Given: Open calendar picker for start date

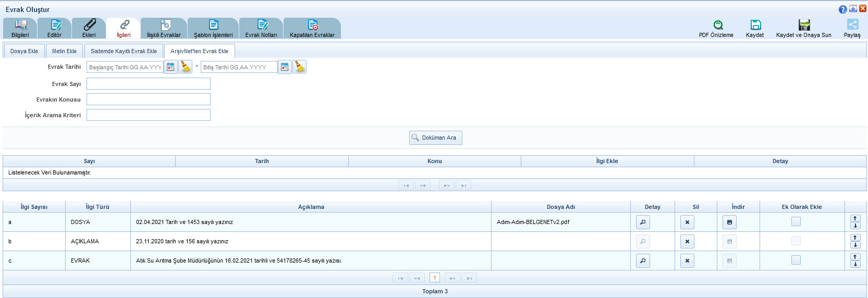Looking at the screenshot, I should (170, 67).
